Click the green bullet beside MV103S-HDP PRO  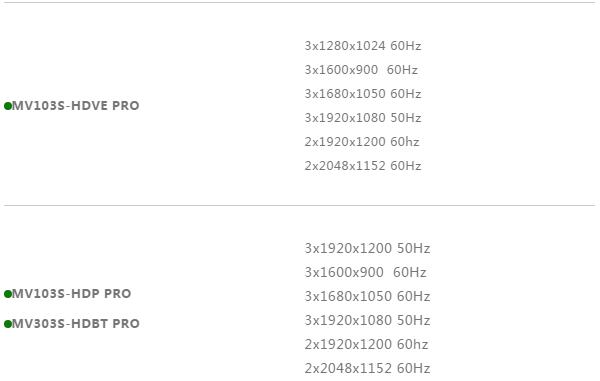[x=8, y=294]
